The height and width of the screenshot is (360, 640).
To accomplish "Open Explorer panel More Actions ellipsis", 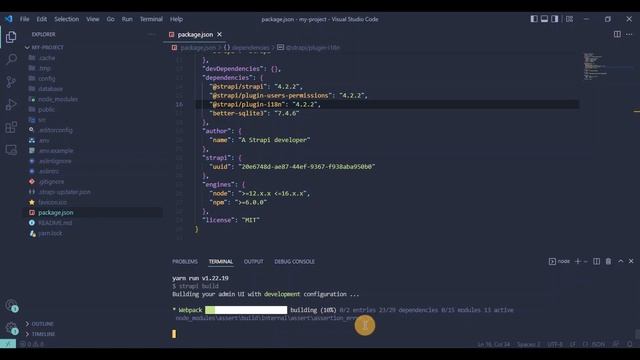I will click(x=152, y=34).
